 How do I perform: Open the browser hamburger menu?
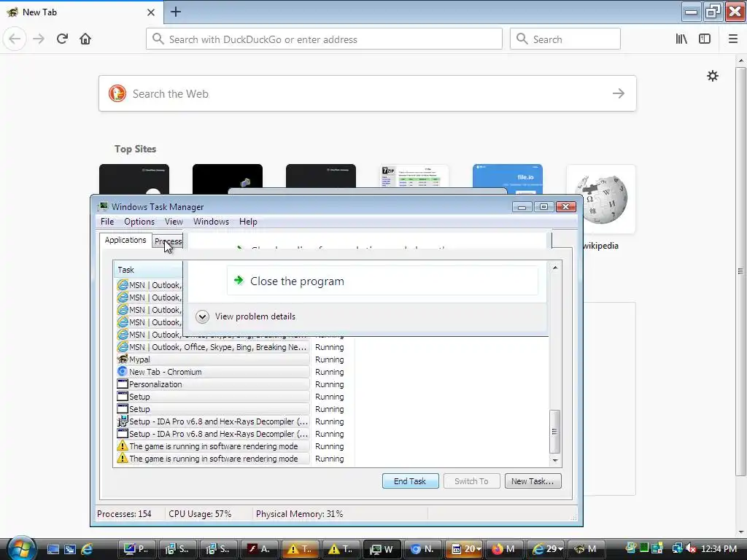pyautogui.click(x=732, y=39)
